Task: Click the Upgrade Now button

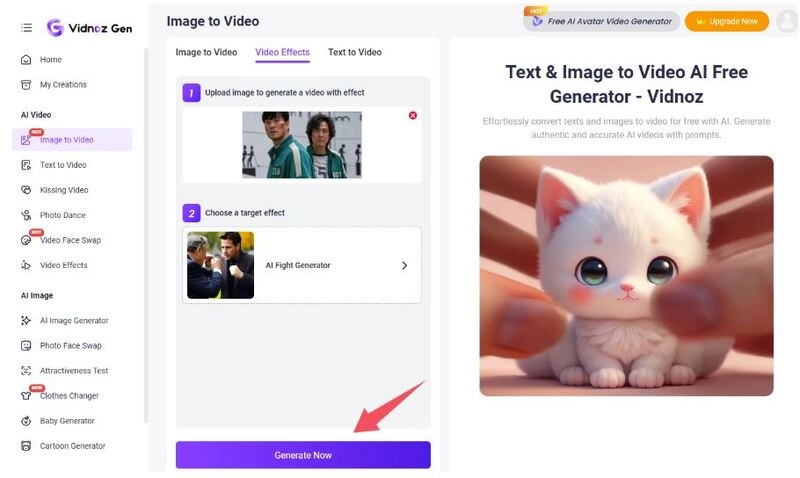Action: (x=727, y=21)
